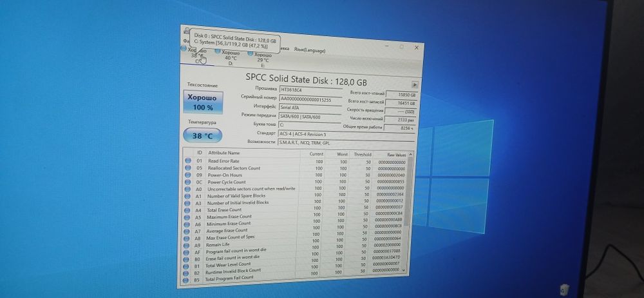Image resolution: width=644 pixels, height=298 pixels.
Task: Click status icon of Power-On Hours row
Action: pos(188,175)
